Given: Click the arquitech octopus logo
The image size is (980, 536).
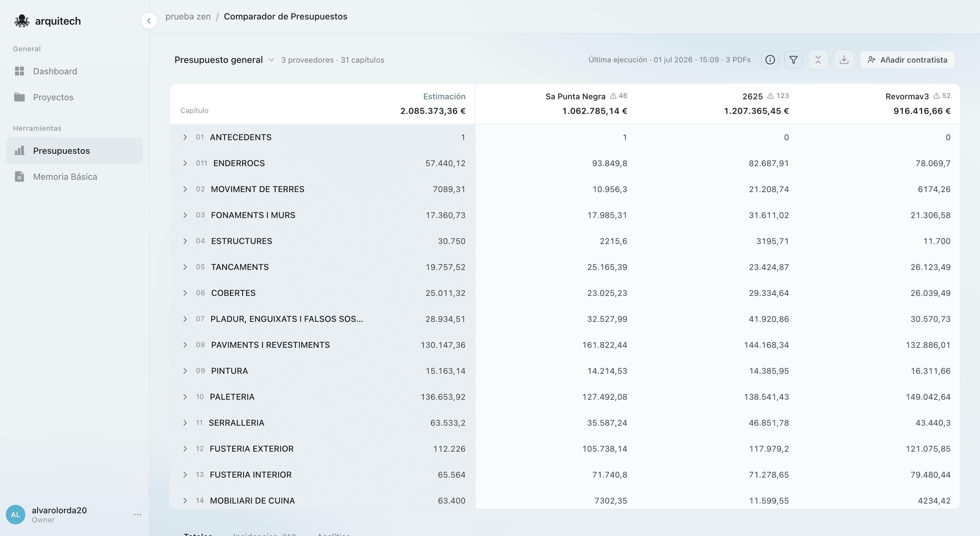Looking at the screenshot, I should click(22, 21).
